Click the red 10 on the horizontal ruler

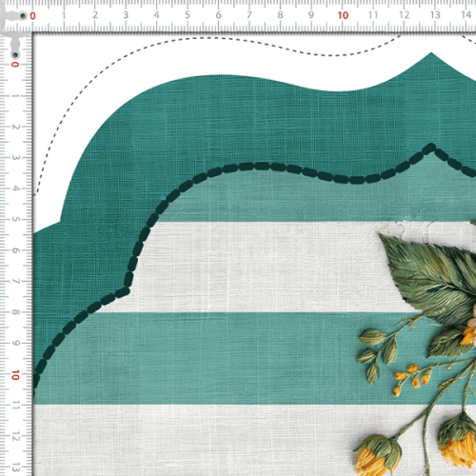(x=343, y=15)
